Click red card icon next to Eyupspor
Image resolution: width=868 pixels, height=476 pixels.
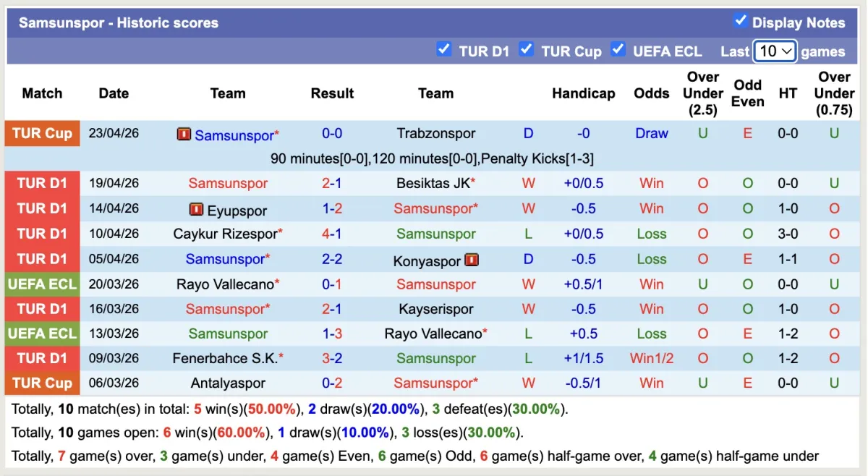(196, 209)
